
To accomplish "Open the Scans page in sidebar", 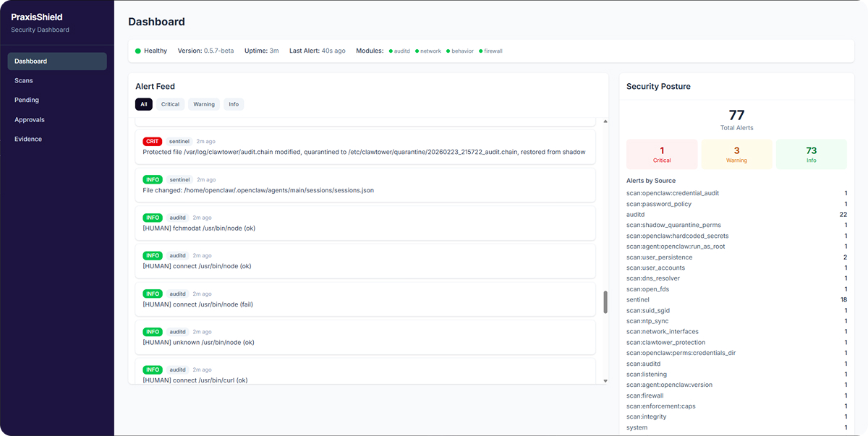I will pos(24,81).
